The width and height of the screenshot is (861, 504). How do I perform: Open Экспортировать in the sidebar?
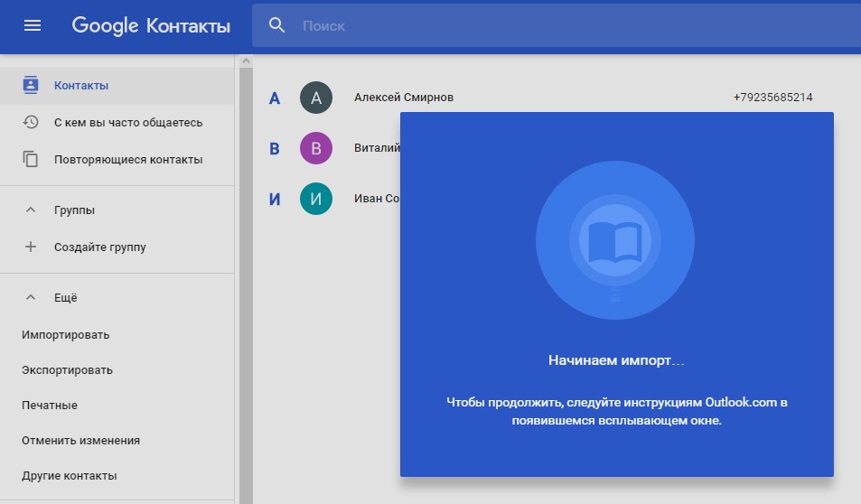[x=67, y=370]
